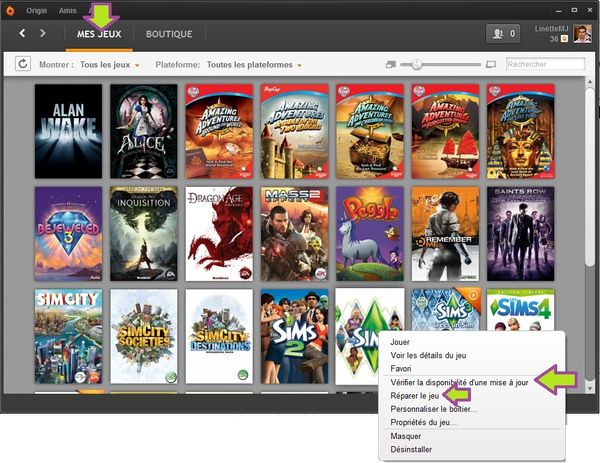Open the Origin menu
The image size is (600, 463).
click(x=36, y=11)
